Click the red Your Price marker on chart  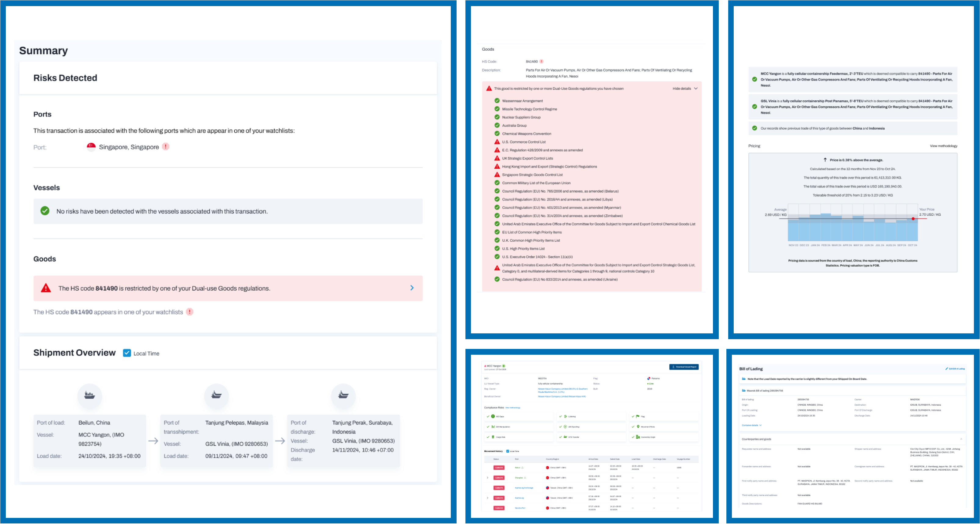[913, 219]
